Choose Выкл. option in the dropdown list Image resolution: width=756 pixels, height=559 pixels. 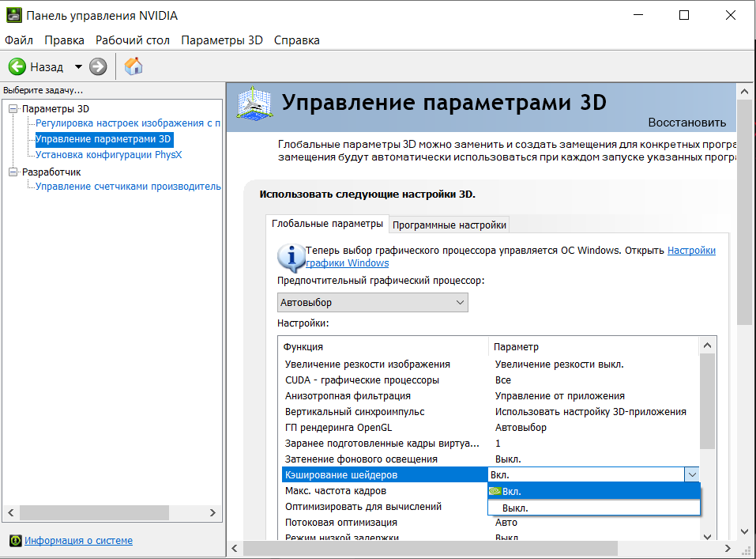[x=594, y=508]
